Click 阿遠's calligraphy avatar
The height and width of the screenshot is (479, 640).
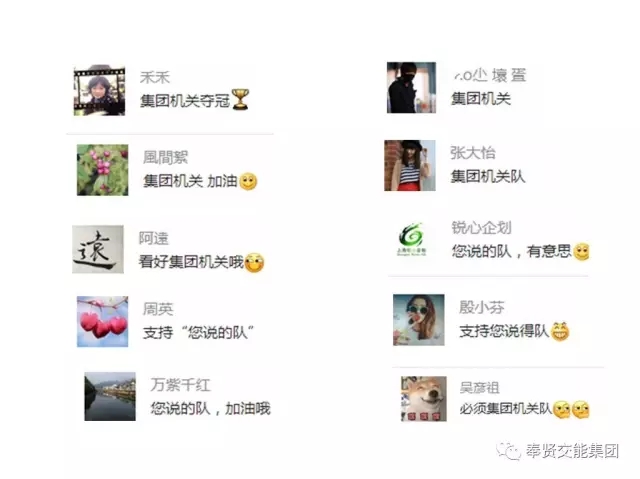tap(98, 249)
